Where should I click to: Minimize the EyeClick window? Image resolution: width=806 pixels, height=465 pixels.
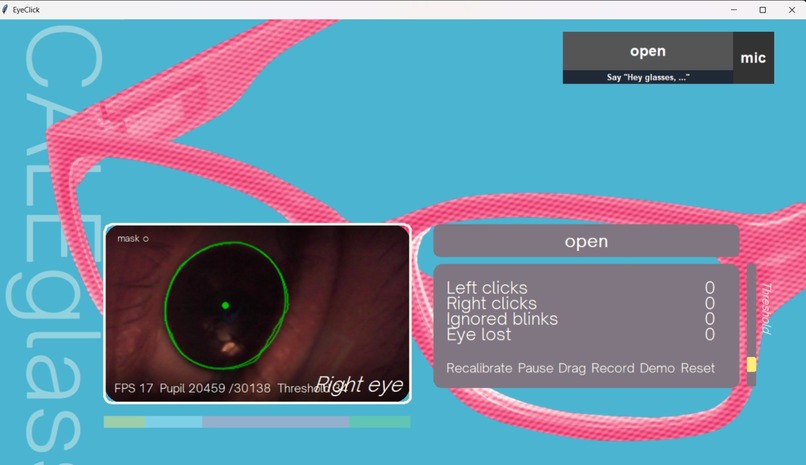(734, 10)
